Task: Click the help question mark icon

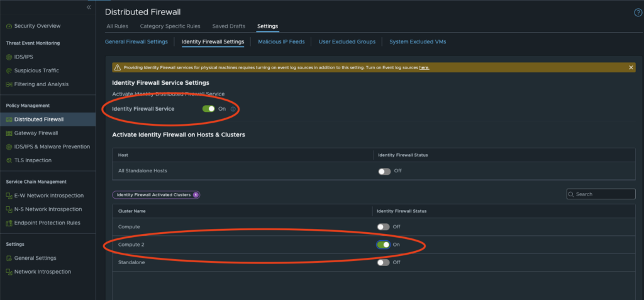Action: point(638,13)
